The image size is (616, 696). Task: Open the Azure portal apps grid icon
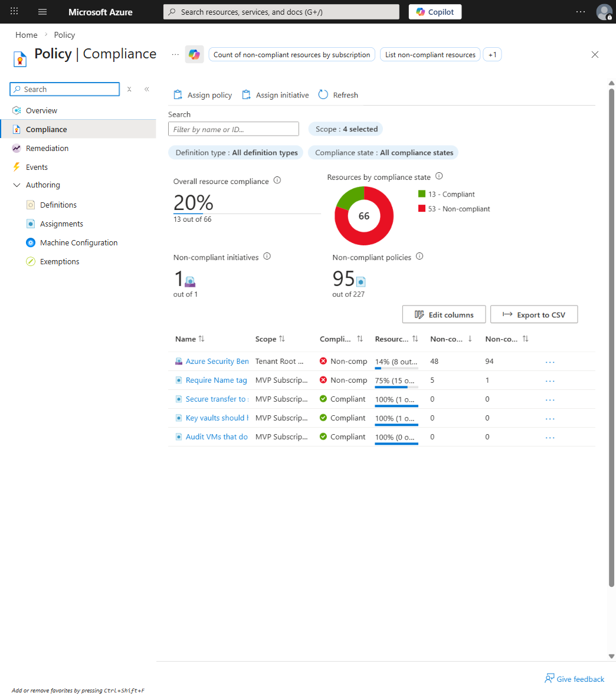14,12
